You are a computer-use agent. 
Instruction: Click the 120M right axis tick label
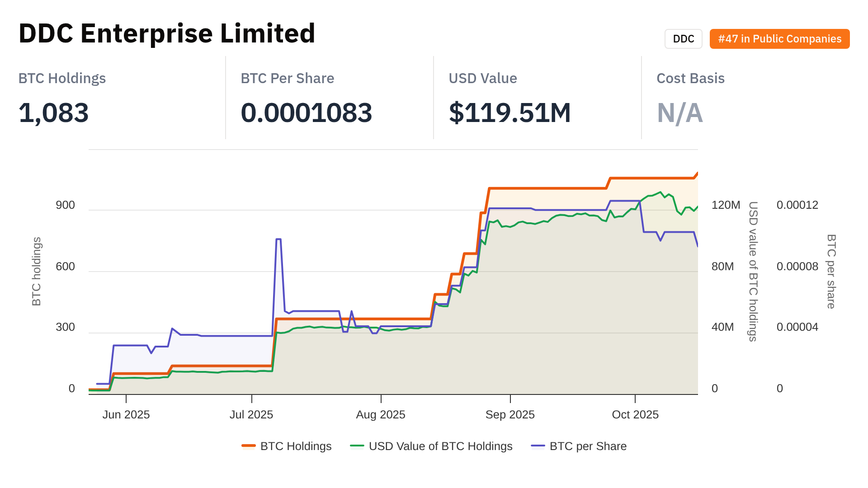[726, 205]
